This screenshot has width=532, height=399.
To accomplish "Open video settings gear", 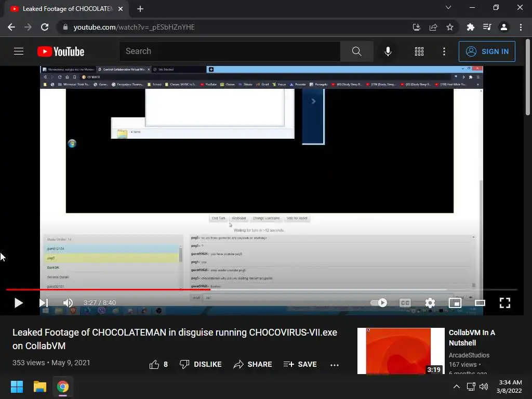I will click(430, 303).
